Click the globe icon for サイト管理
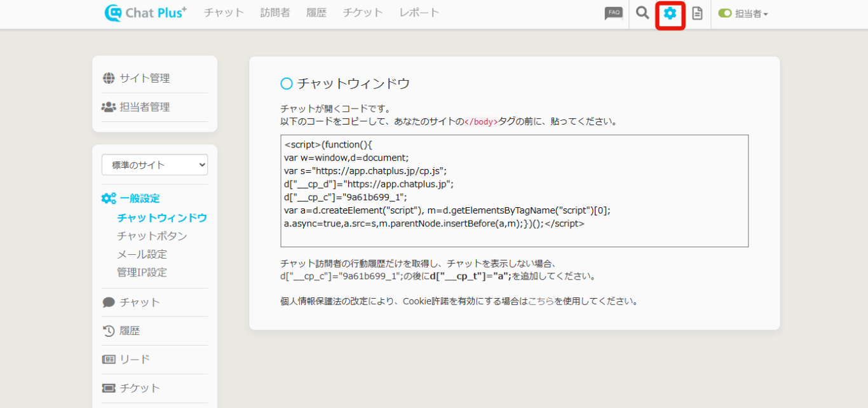Screen dimensions: 868x408 (x=109, y=78)
